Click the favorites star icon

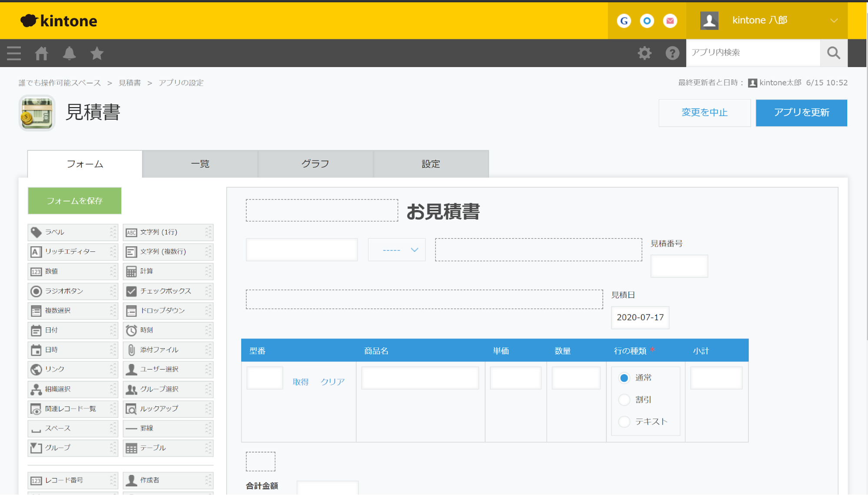[97, 53]
